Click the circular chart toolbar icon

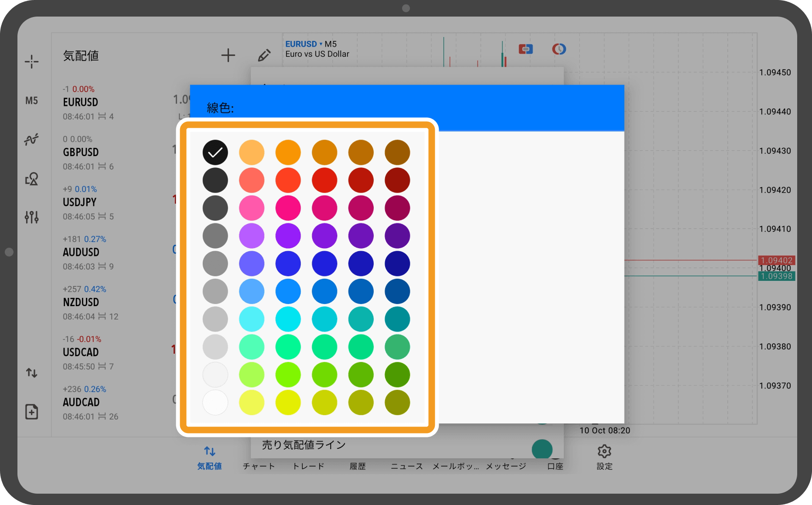559,49
